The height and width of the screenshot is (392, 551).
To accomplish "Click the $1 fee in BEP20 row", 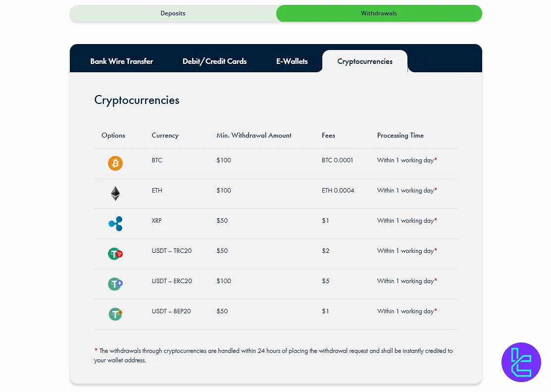I will (325, 311).
